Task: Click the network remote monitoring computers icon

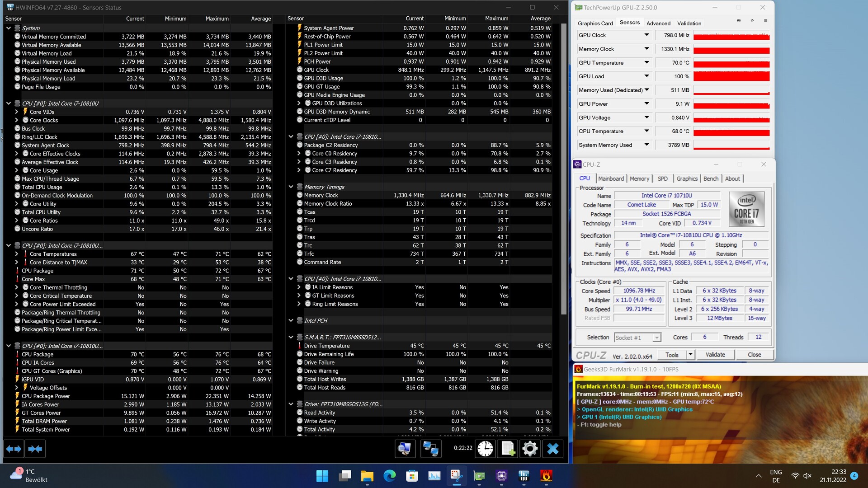Action: pos(430,449)
